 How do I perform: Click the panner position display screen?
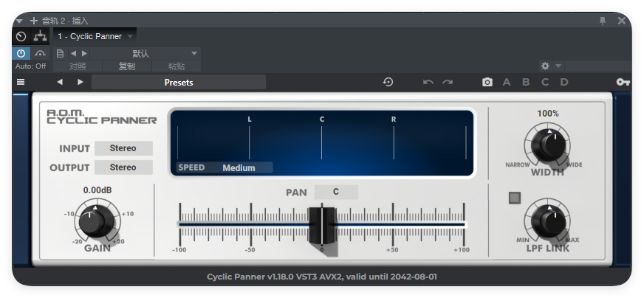pyautogui.click(x=322, y=142)
